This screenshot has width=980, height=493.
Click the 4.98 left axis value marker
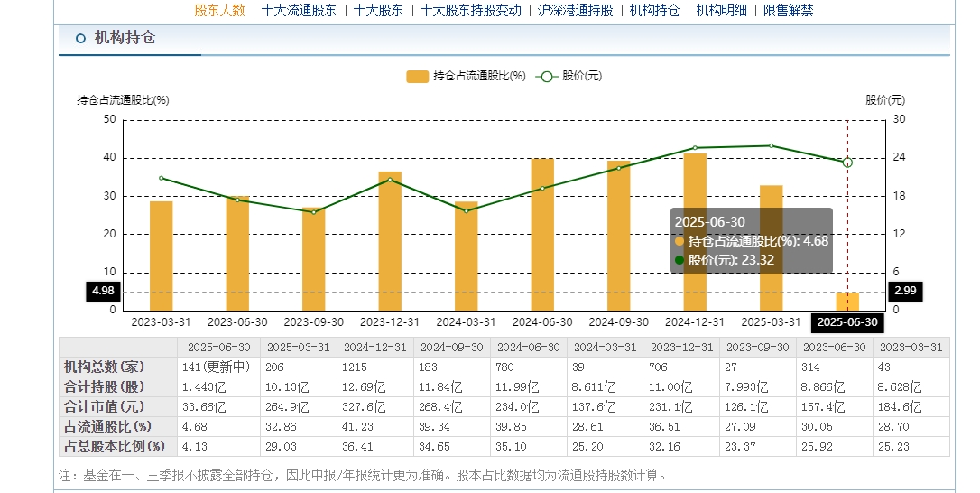tap(103, 291)
